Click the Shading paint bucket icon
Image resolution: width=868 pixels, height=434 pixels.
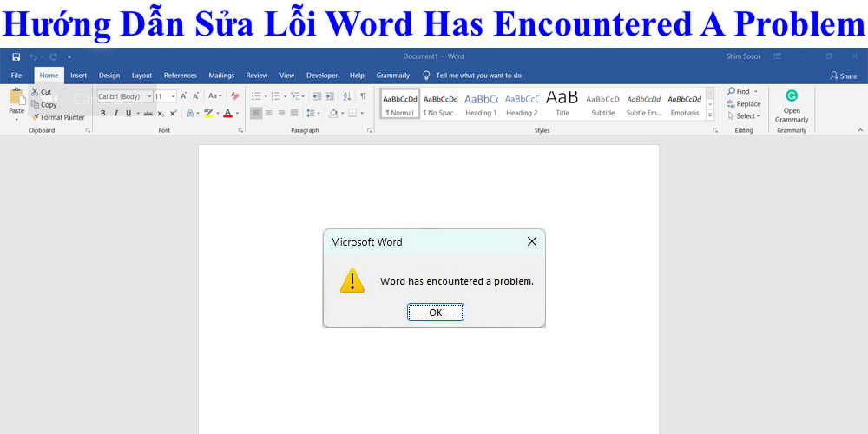[333, 113]
